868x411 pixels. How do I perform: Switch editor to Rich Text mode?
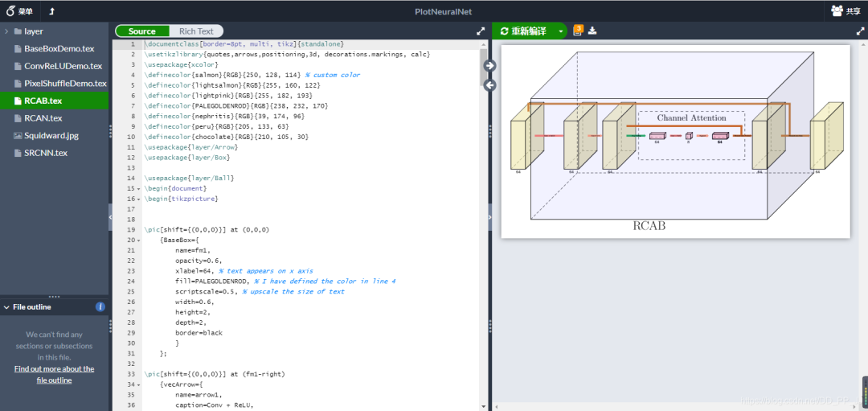tap(196, 31)
